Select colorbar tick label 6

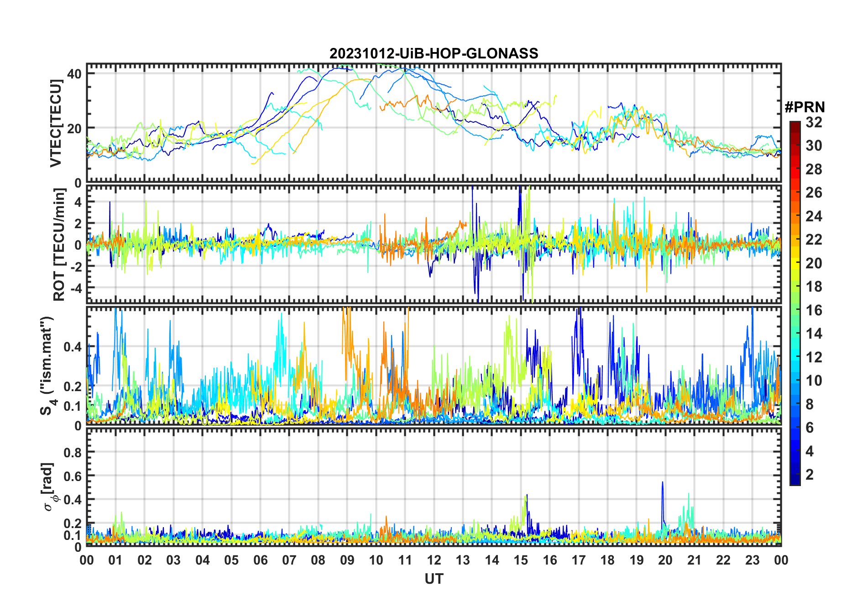coord(810,428)
